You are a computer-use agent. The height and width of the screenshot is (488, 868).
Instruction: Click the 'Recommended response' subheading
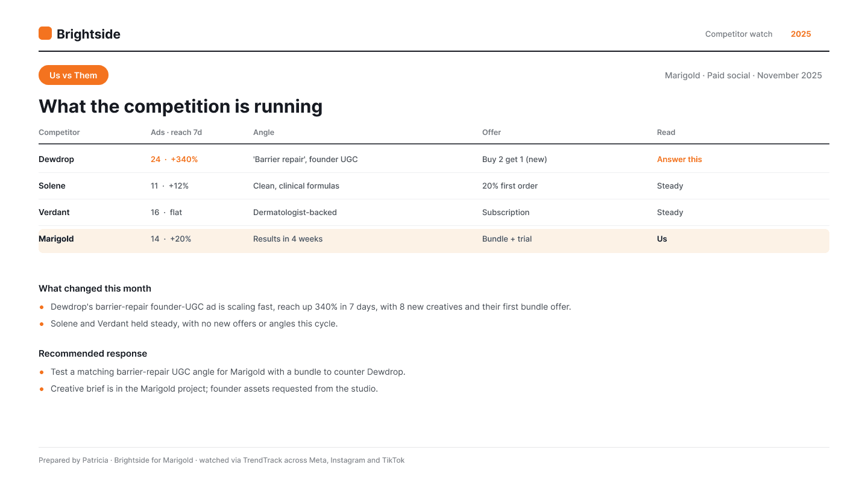(x=93, y=354)
